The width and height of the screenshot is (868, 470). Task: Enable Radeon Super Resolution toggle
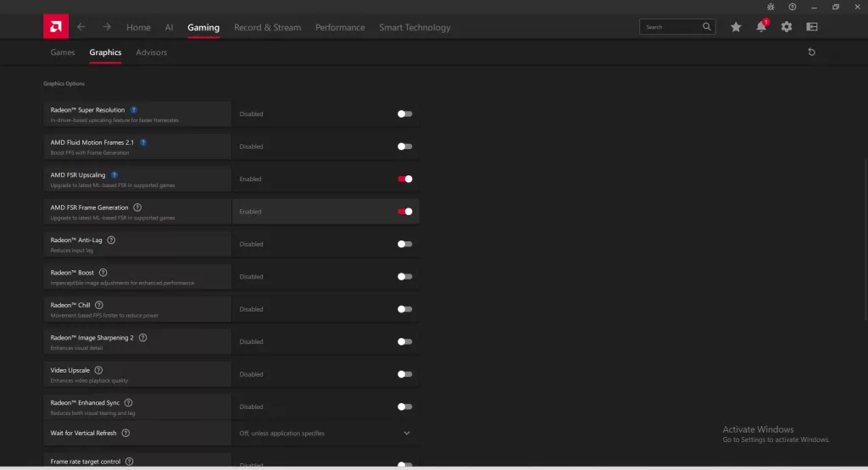[404, 114]
